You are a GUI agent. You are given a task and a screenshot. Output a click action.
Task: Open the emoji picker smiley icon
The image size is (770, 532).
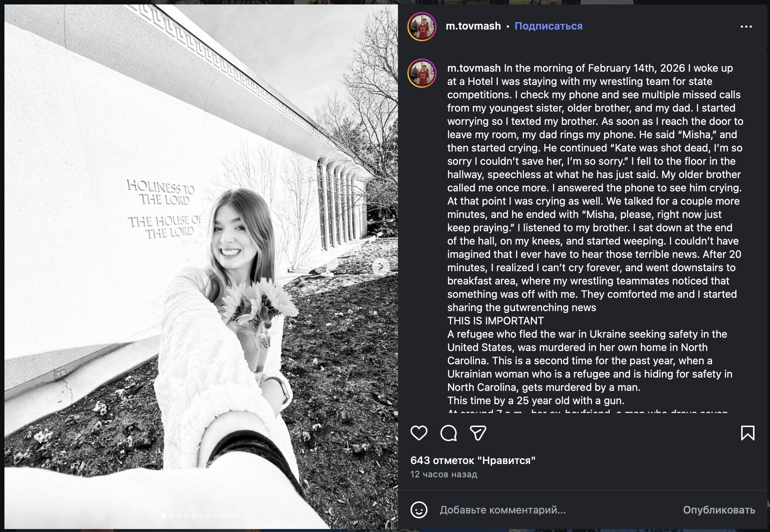point(419,510)
